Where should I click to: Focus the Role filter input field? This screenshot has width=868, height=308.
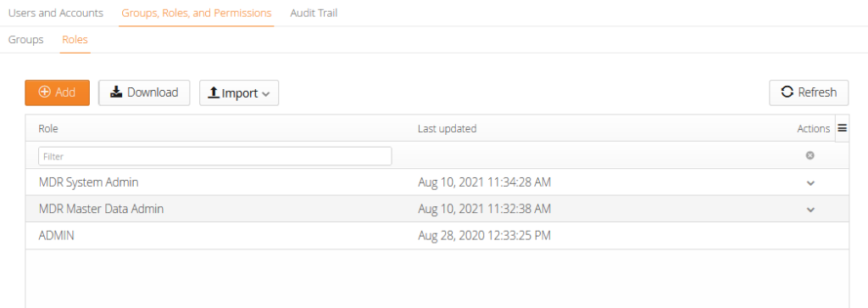click(x=214, y=156)
